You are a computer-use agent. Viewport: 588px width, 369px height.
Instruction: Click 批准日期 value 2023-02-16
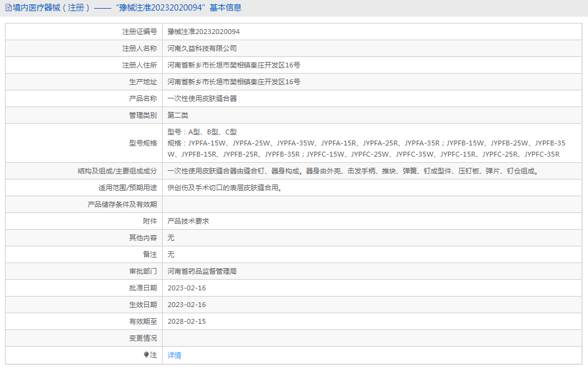pyautogui.click(x=187, y=288)
